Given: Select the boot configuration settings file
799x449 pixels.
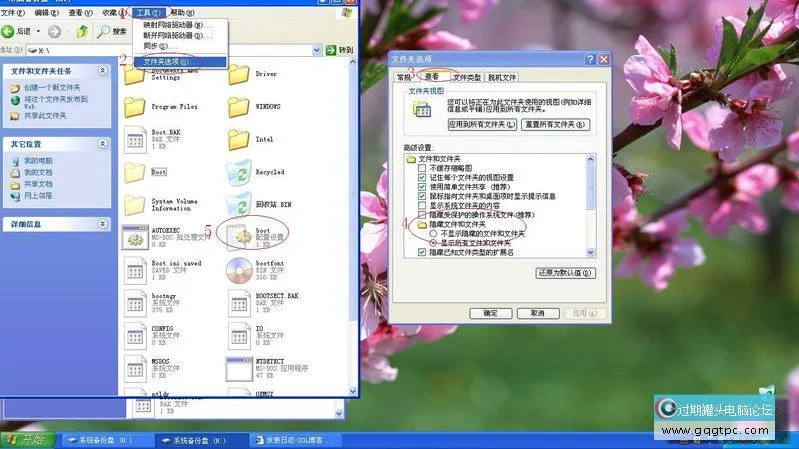Looking at the screenshot, I should click(239, 236).
